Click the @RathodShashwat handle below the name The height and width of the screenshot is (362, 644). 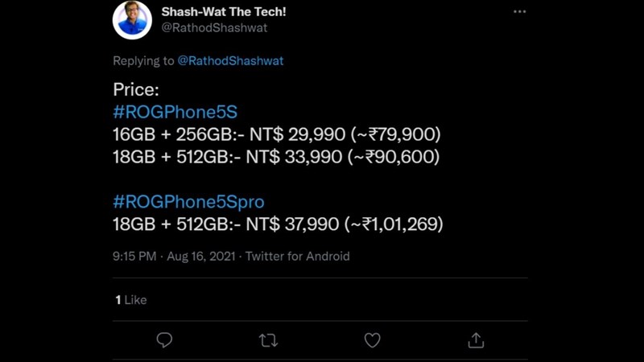[214, 28]
